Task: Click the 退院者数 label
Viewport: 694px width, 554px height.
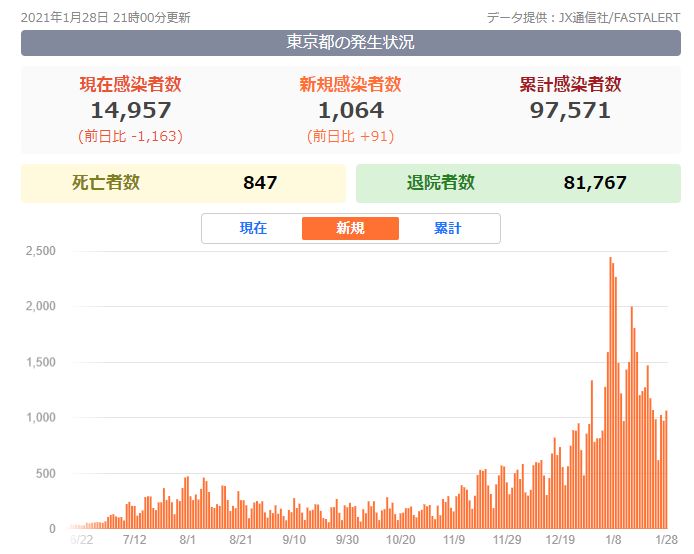Action: [x=440, y=182]
